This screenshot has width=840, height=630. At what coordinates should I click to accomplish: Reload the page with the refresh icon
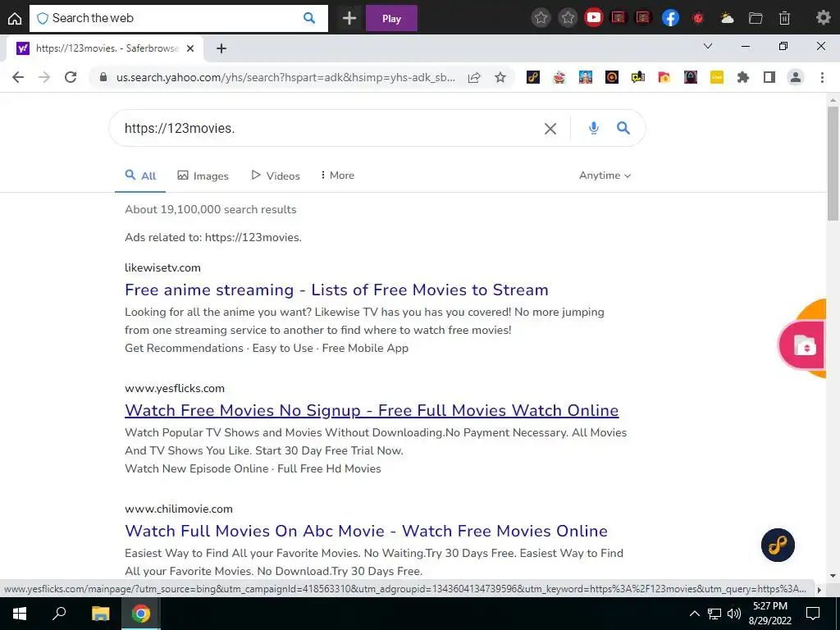click(71, 77)
